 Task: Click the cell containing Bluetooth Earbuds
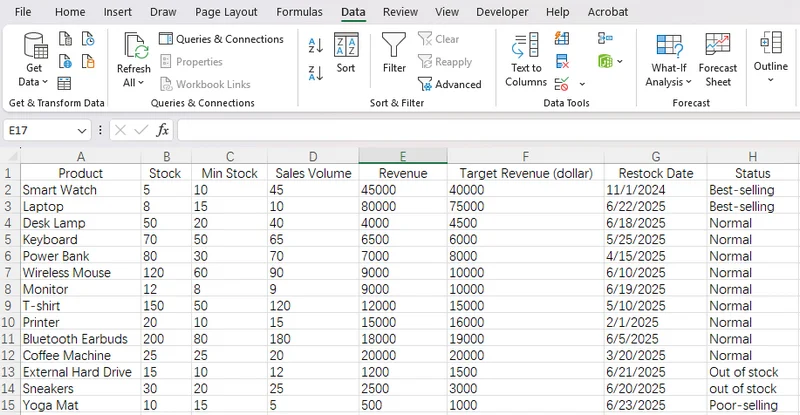click(x=81, y=339)
